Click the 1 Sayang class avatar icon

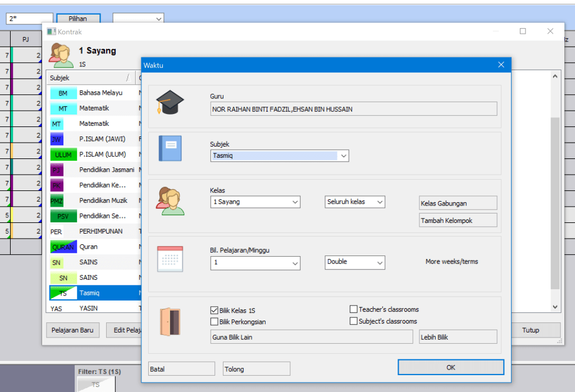pos(61,54)
